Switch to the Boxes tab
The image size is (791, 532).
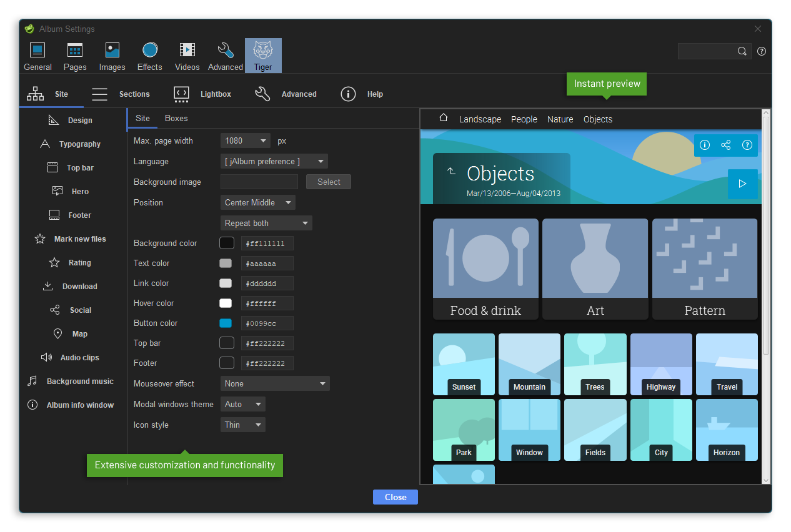176,118
